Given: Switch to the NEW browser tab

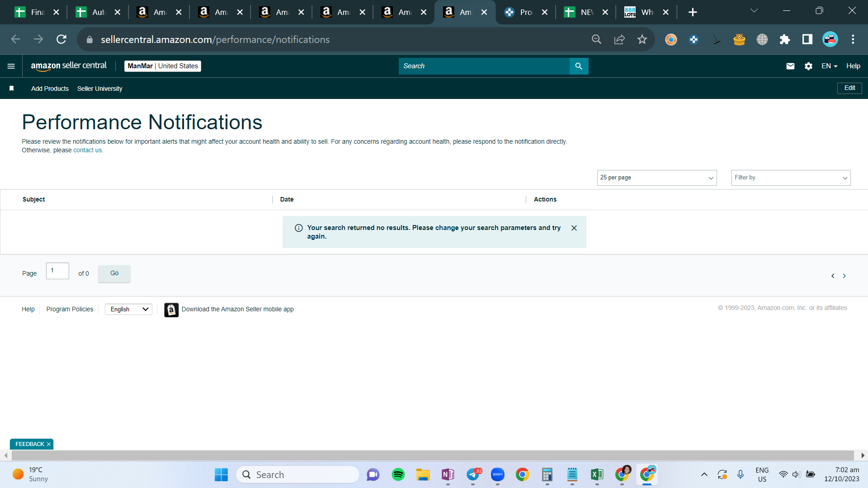Looking at the screenshot, I should 586,12.
